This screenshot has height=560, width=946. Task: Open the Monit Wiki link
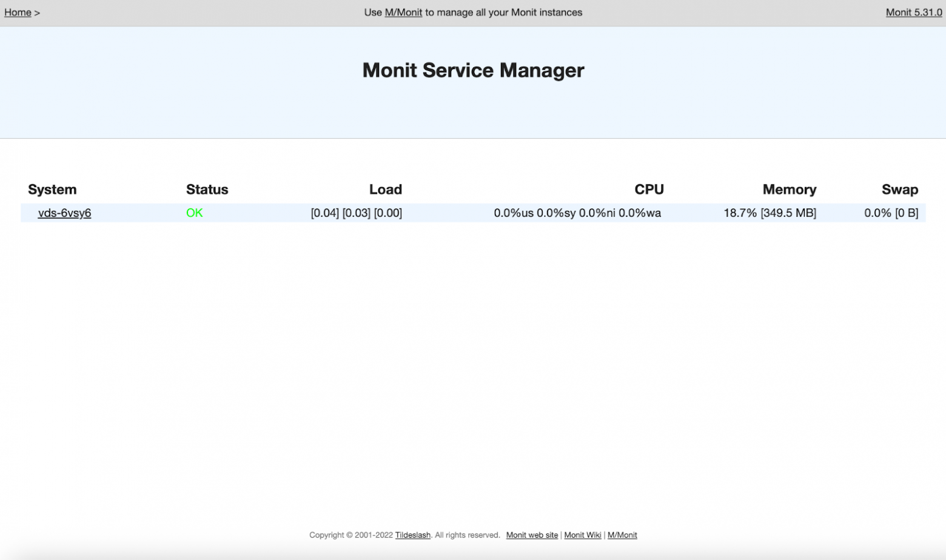click(582, 535)
